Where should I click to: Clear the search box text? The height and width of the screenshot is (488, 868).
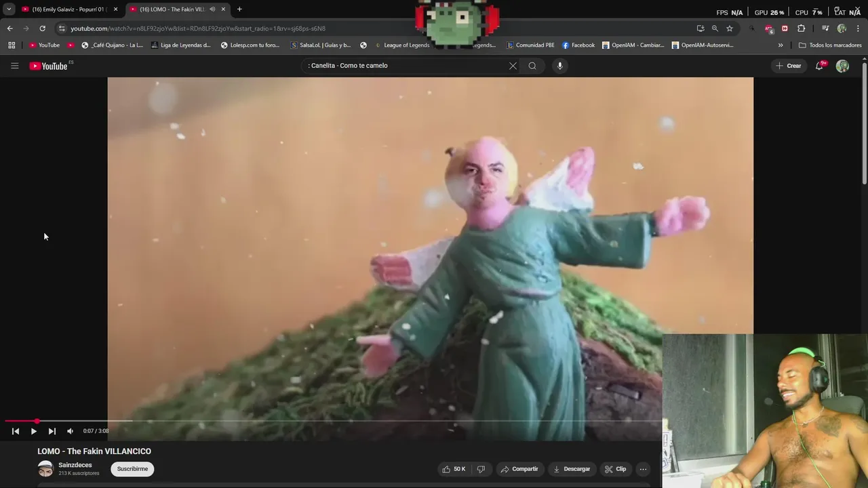tap(513, 66)
